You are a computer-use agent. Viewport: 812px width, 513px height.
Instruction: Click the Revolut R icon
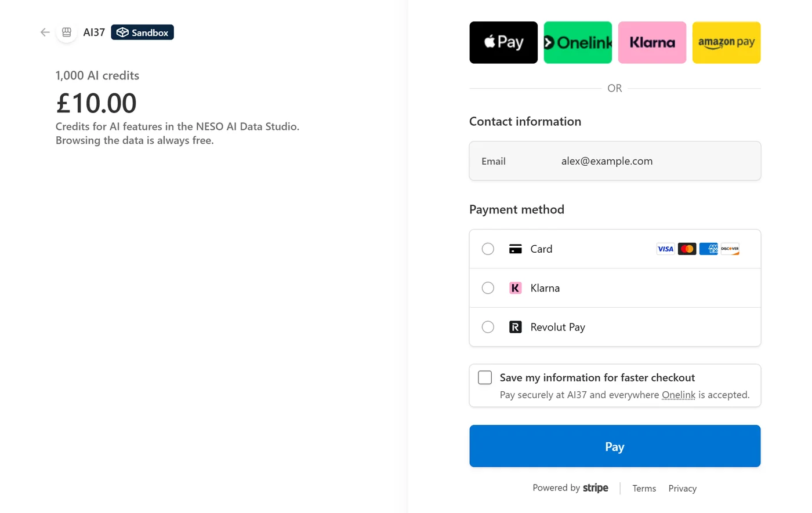(515, 327)
